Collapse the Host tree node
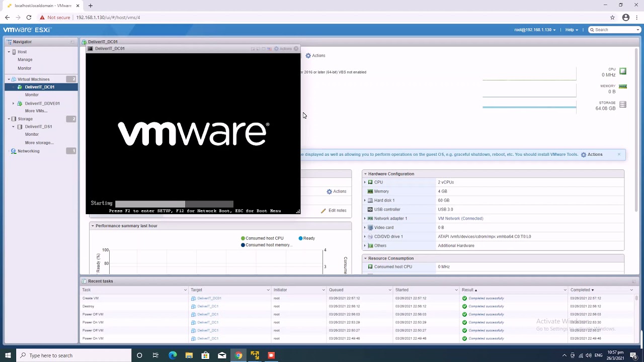Viewport: 644px width, 362px height. coord(9,52)
